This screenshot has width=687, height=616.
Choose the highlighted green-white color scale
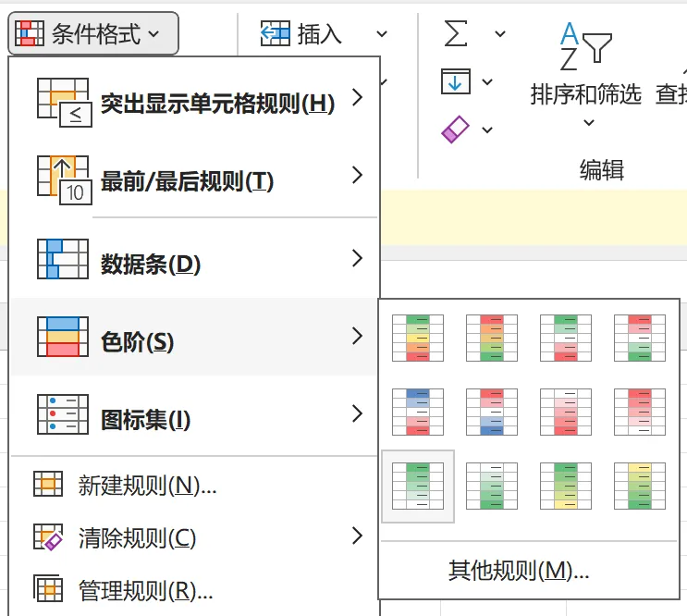pos(417,486)
